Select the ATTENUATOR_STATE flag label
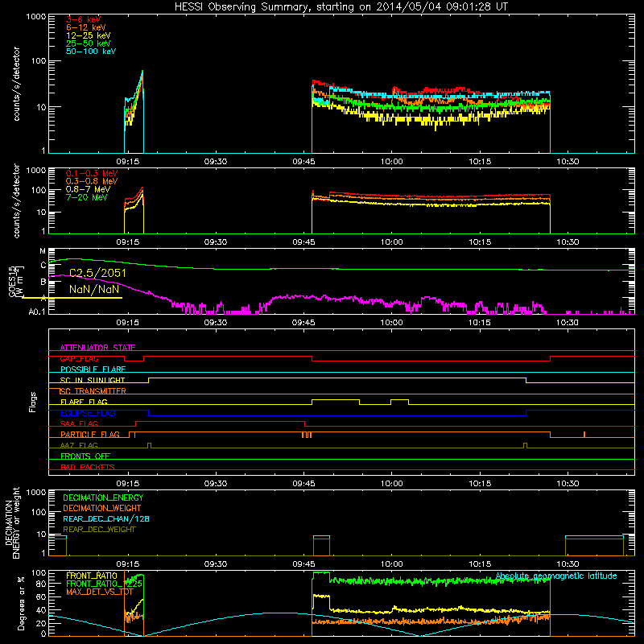Viewport: 644px width, 644px height. click(97, 348)
